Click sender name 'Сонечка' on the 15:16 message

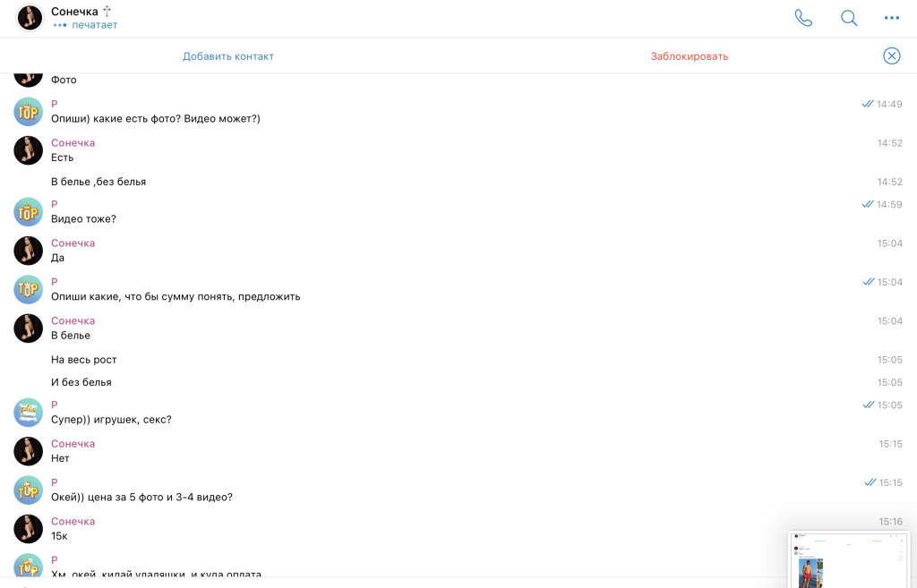tap(73, 522)
